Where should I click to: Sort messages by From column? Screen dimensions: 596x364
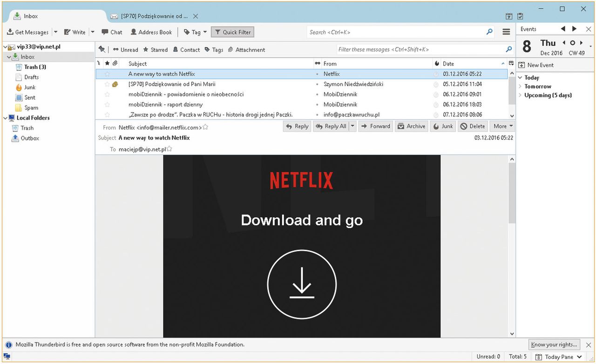click(x=377, y=63)
